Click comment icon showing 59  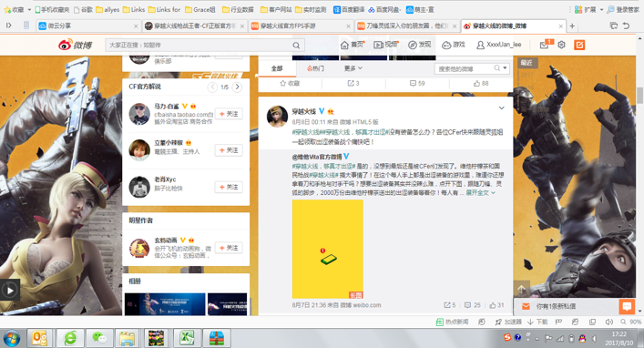pos(417,84)
